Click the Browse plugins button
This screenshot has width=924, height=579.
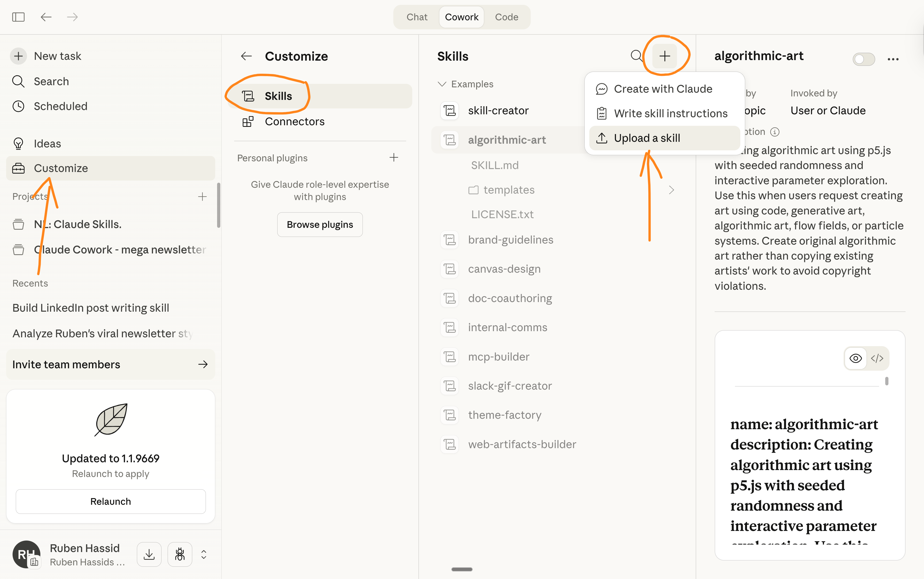point(319,224)
